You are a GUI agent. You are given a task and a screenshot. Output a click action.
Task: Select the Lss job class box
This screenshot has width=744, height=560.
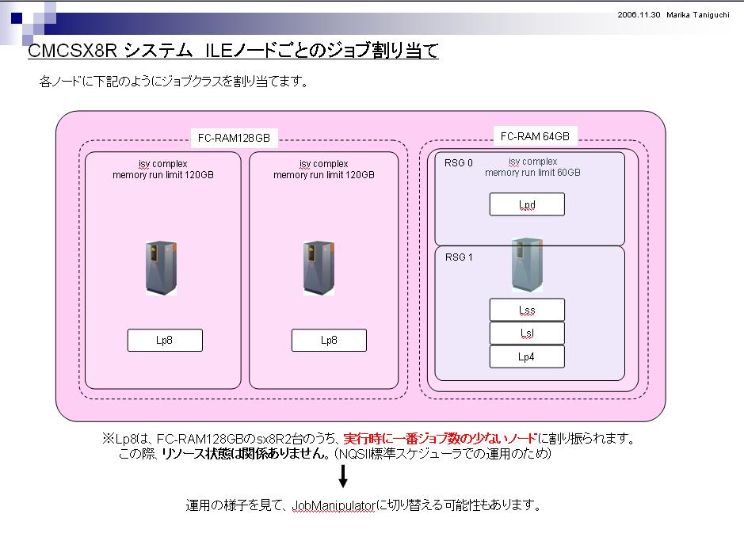(527, 310)
